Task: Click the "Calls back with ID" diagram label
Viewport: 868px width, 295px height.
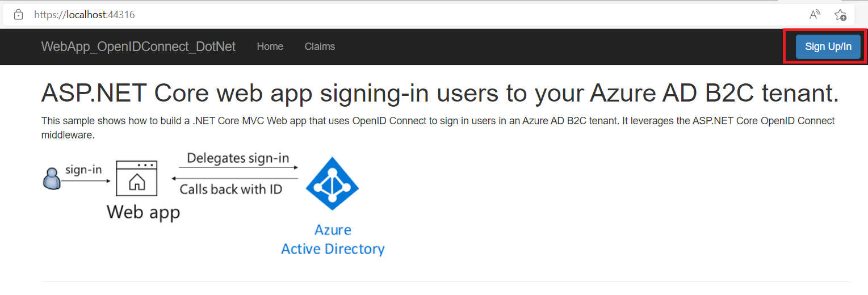Action: 231,189
